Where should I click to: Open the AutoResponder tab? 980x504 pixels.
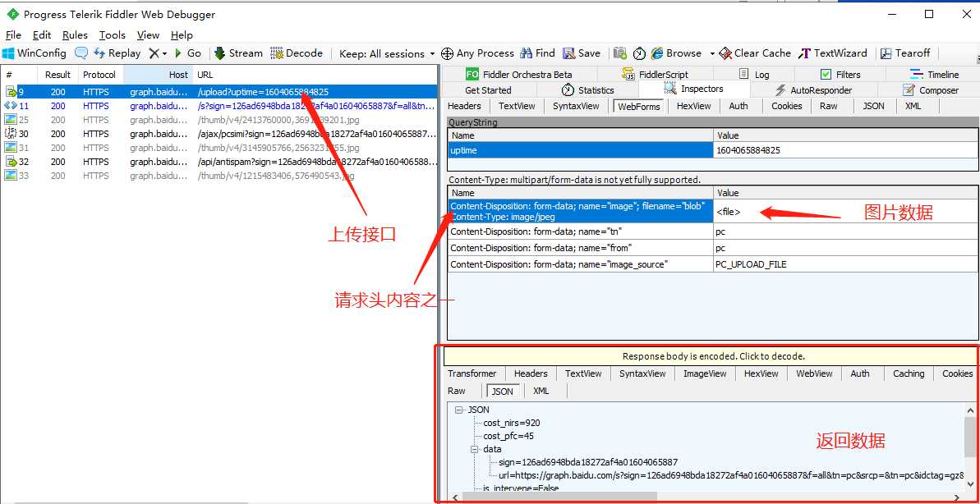pos(813,90)
